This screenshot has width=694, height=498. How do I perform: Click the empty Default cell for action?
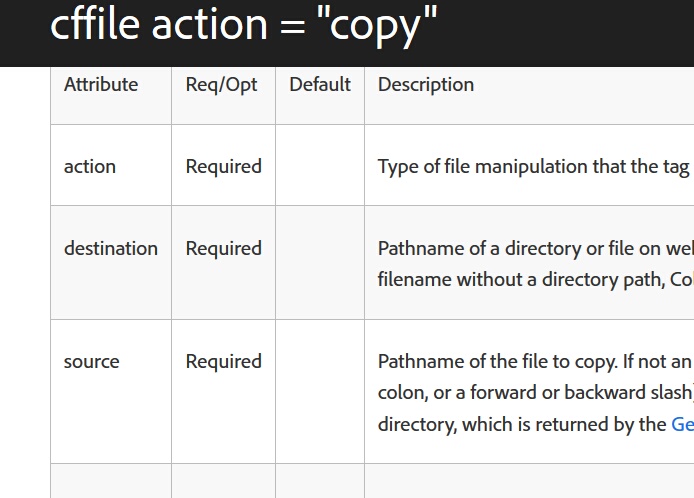(320, 167)
